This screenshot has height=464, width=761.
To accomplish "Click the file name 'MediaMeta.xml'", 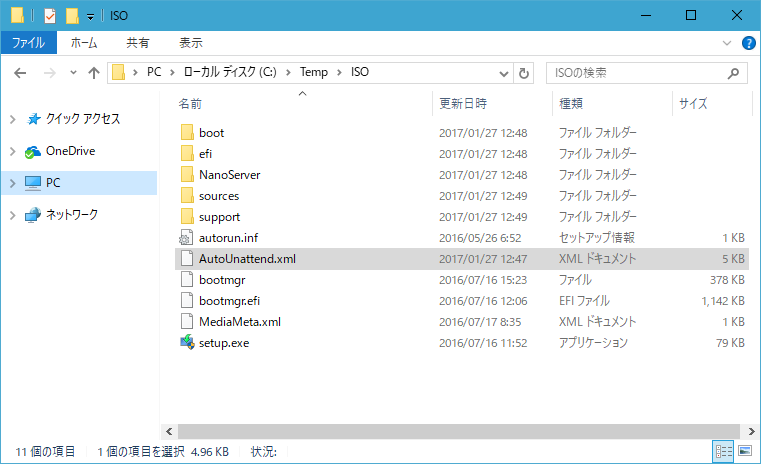I will 240,322.
